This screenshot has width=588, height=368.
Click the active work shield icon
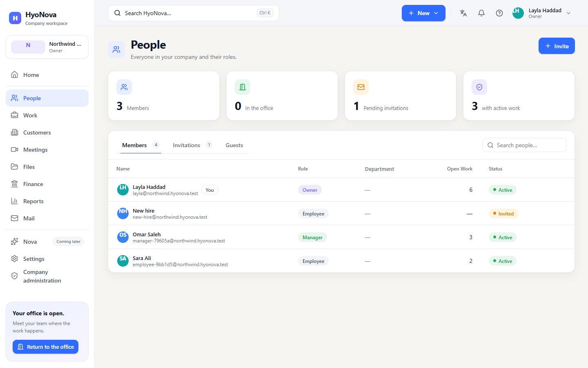coord(479,87)
